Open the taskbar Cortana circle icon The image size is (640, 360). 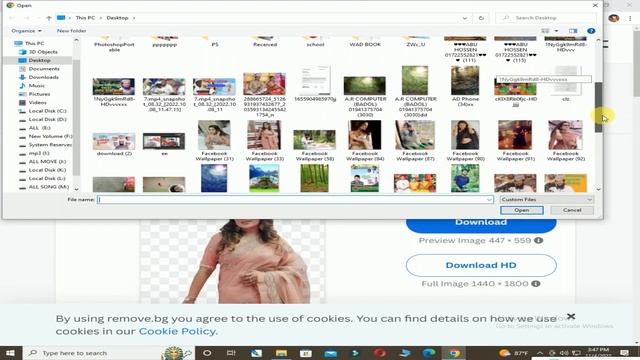(x=207, y=353)
